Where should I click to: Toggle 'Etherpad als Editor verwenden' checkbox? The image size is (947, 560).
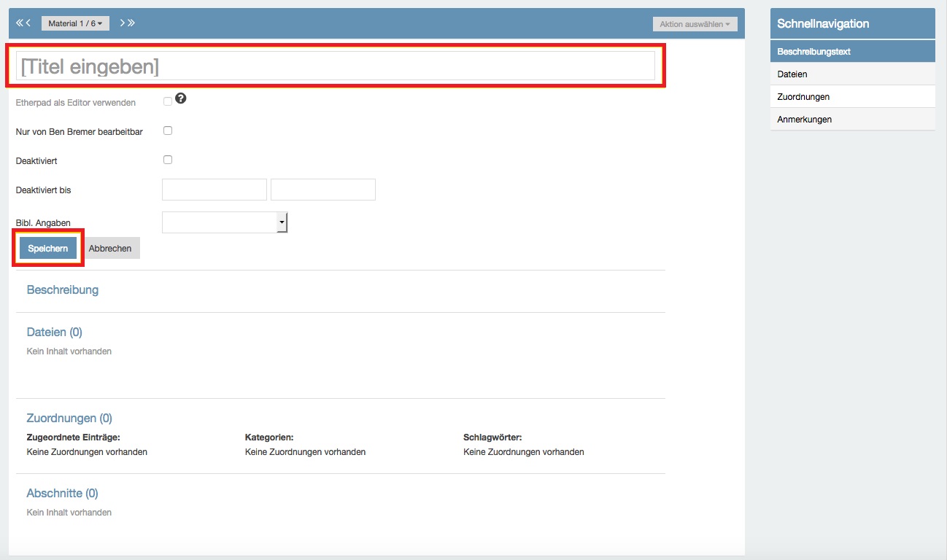(168, 102)
